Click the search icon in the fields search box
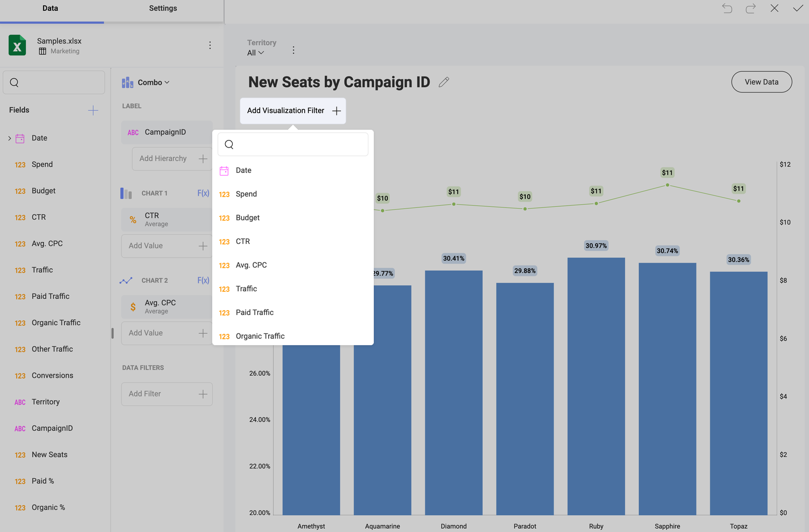809x532 pixels. click(15, 82)
